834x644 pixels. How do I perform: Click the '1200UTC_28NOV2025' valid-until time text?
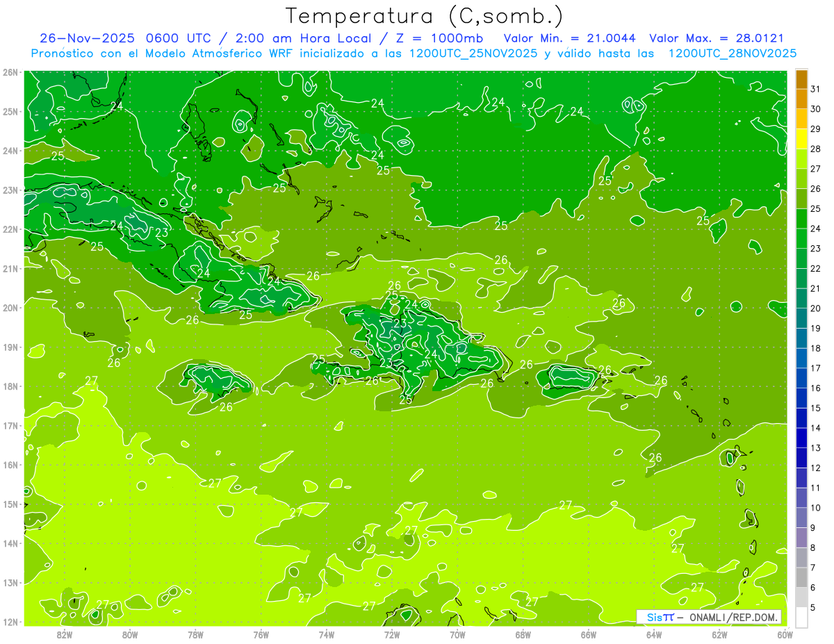[732, 53]
